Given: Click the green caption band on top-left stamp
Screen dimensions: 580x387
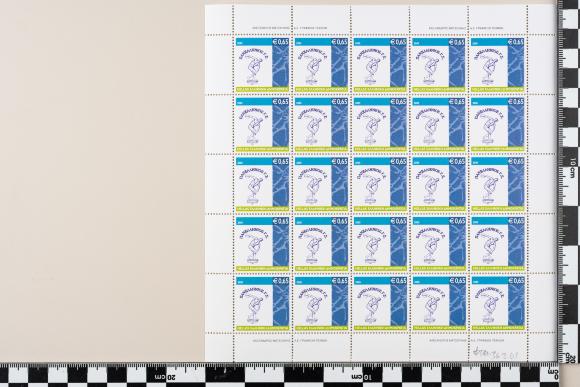Looking at the screenshot, I should [262, 89].
